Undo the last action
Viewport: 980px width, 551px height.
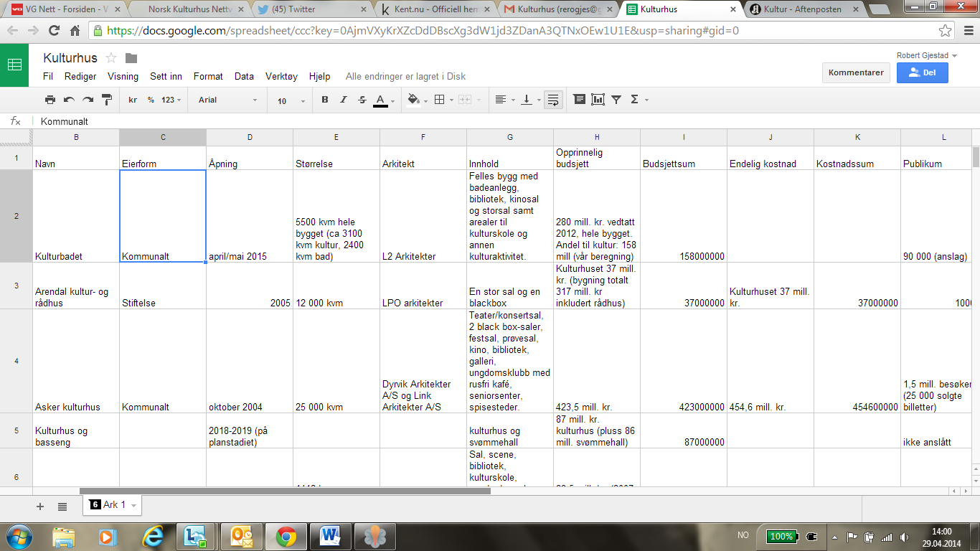coord(69,100)
